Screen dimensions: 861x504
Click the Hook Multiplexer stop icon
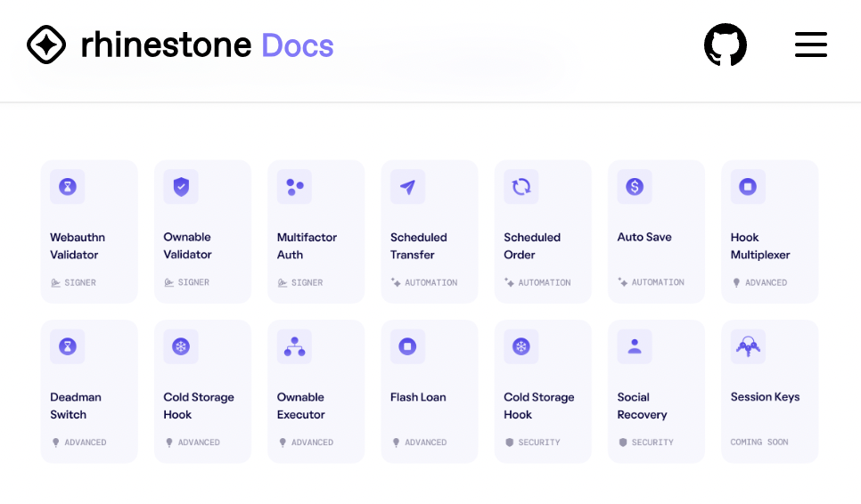(x=748, y=186)
